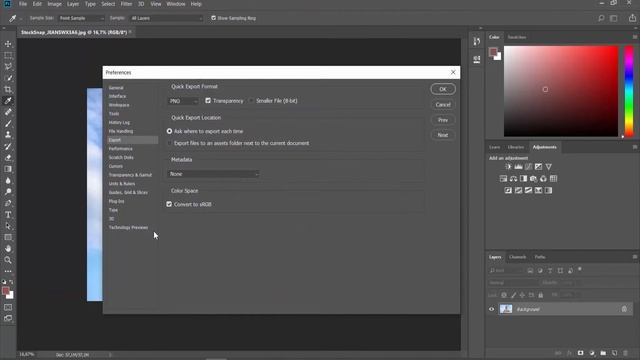Select the Hand tool
The width and height of the screenshot is (640, 360).
pyautogui.click(x=8, y=249)
